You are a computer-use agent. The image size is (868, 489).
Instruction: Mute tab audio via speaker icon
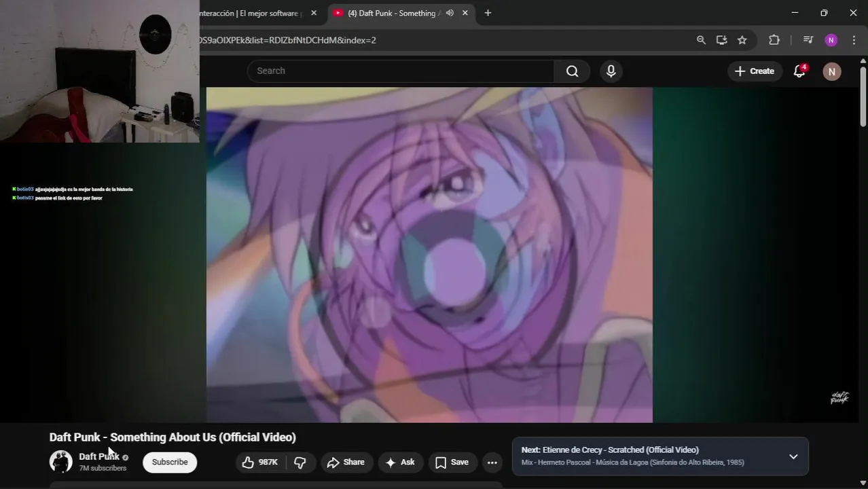coord(450,13)
